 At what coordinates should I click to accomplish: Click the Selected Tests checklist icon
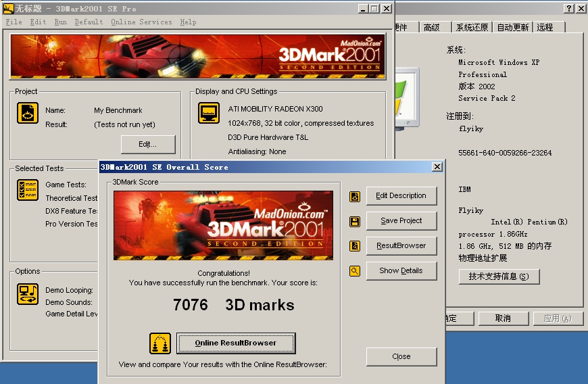tap(28, 190)
